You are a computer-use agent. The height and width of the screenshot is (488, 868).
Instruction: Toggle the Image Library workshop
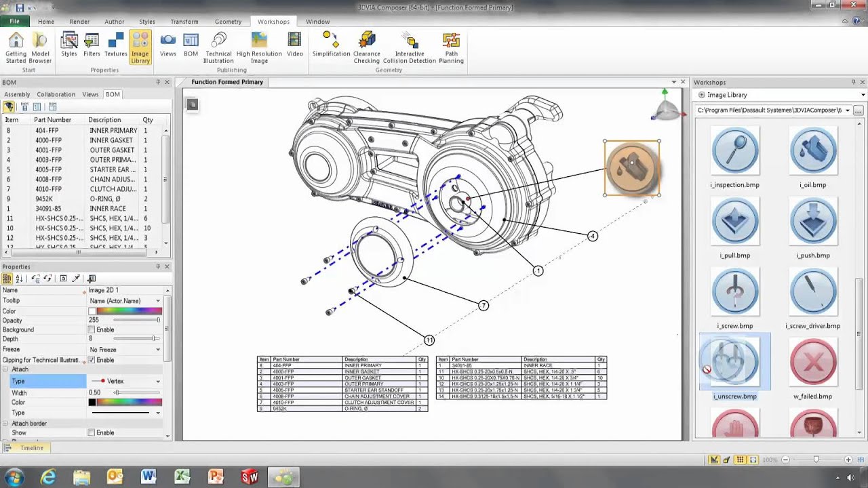(x=140, y=48)
